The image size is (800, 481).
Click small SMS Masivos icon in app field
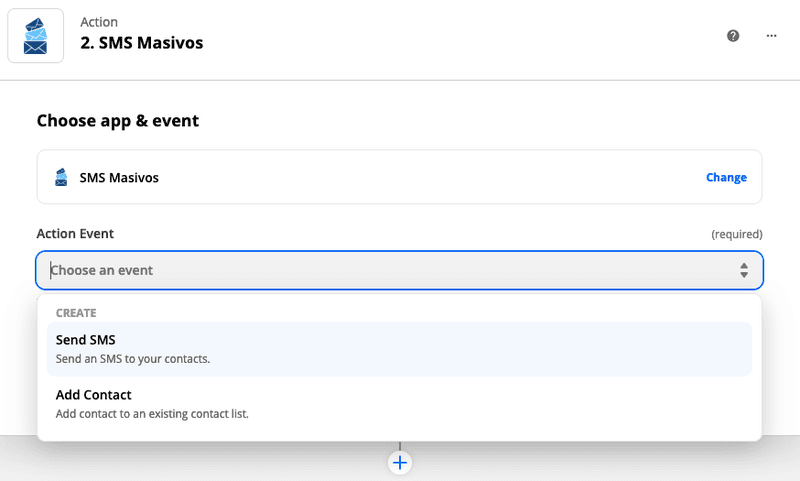(x=61, y=177)
